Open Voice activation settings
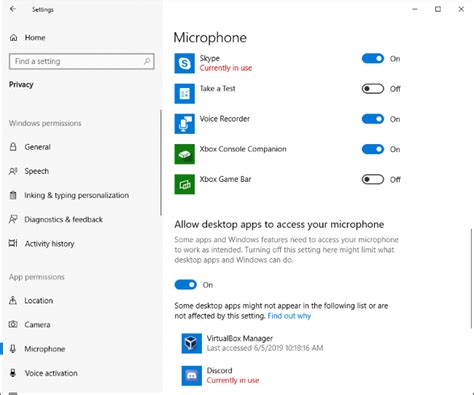This screenshot has width=474, height=395. [51, 373]
